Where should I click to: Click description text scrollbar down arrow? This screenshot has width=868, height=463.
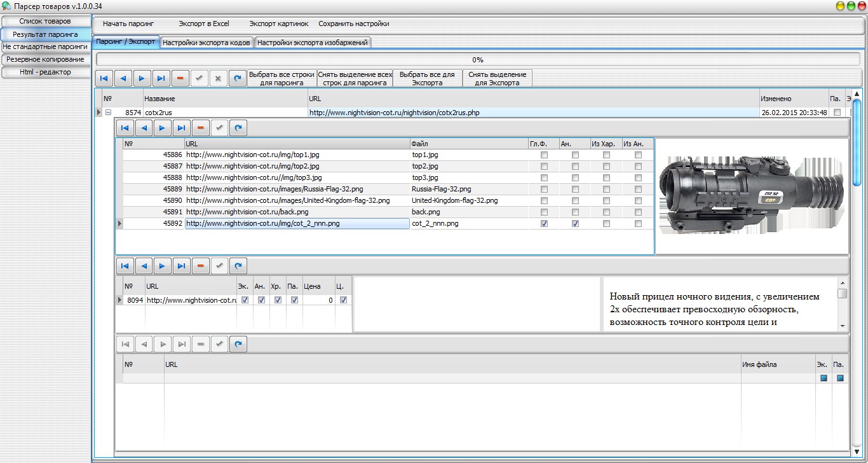843,326
